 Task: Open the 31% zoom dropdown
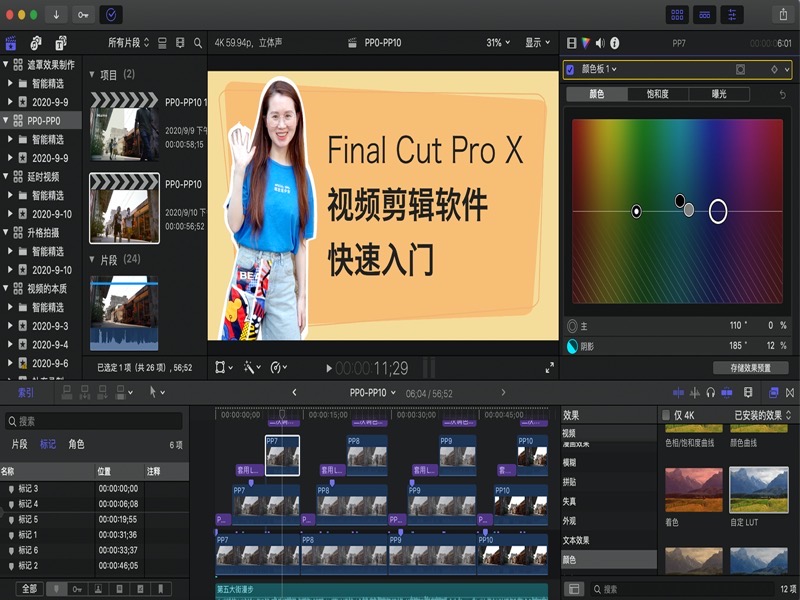pyautogui.click(x=498, y=43)
